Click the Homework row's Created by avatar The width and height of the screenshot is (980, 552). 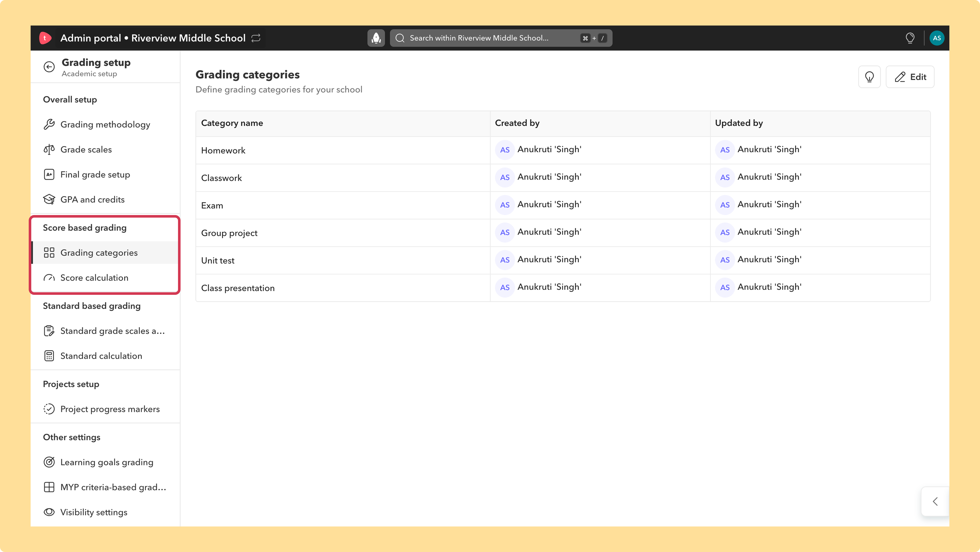coord(505,150)
